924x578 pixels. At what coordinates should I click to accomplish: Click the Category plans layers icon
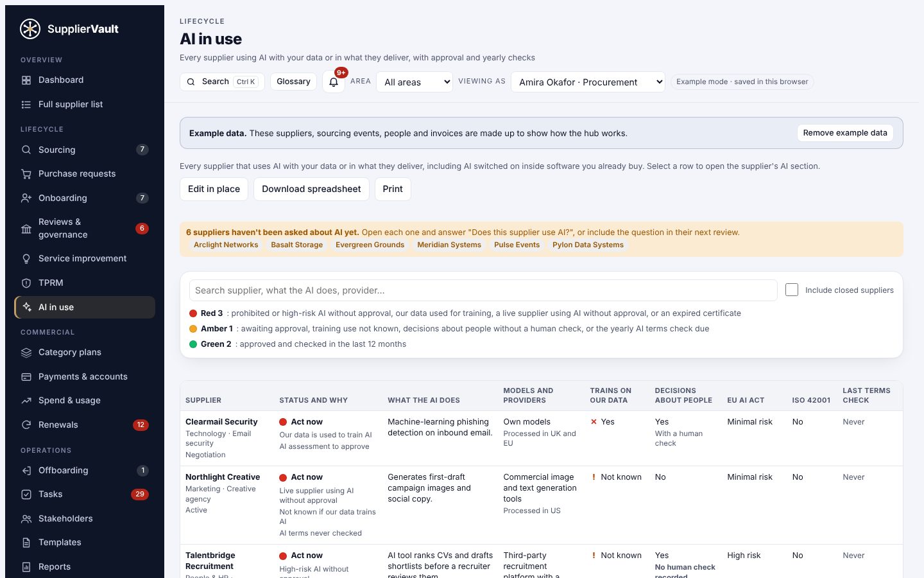point(26,353)
